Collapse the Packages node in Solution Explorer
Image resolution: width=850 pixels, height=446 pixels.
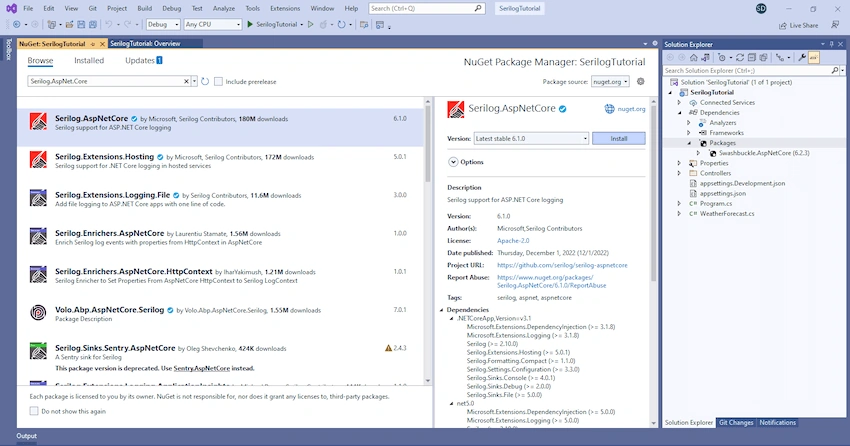pos(690,143)
